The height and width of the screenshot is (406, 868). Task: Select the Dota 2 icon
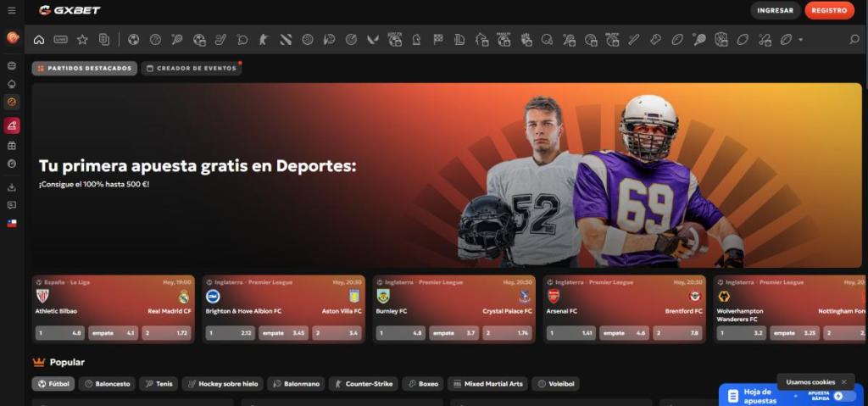click(286, 39)
